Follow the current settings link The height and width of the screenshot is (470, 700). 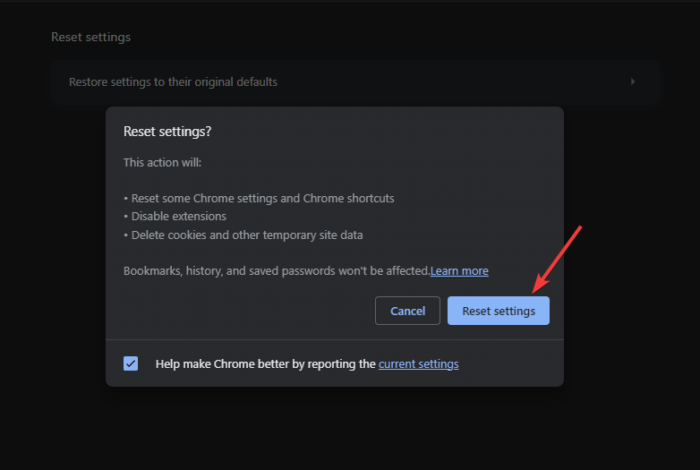pyautogui.click(x=418, y=364)
